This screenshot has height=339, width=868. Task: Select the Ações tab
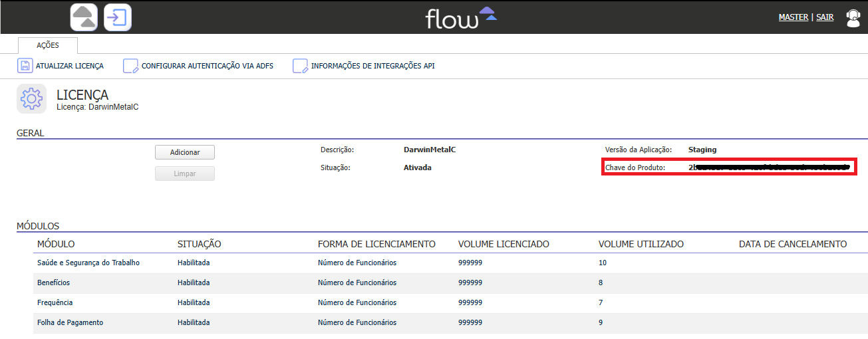48,45
